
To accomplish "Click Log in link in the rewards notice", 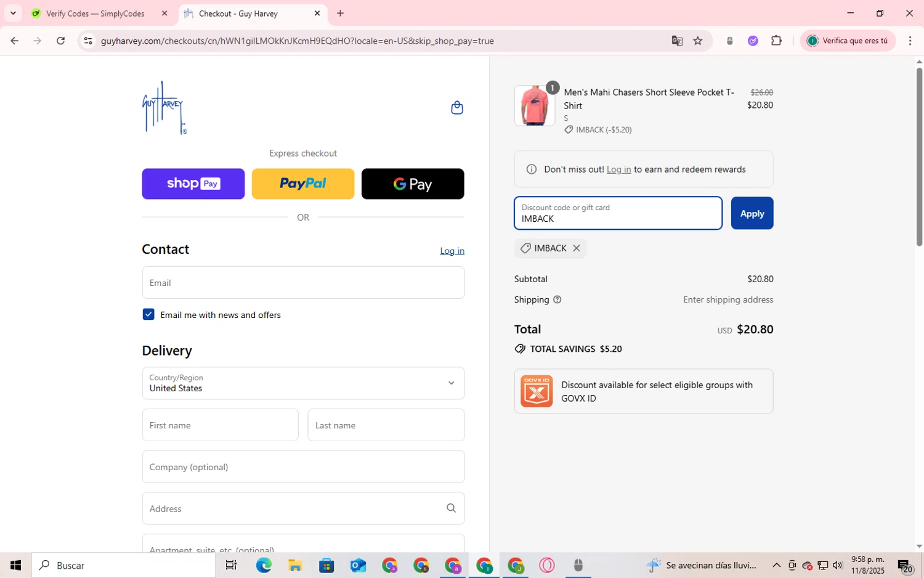I will pyautogui.click(x=618, y=169).
